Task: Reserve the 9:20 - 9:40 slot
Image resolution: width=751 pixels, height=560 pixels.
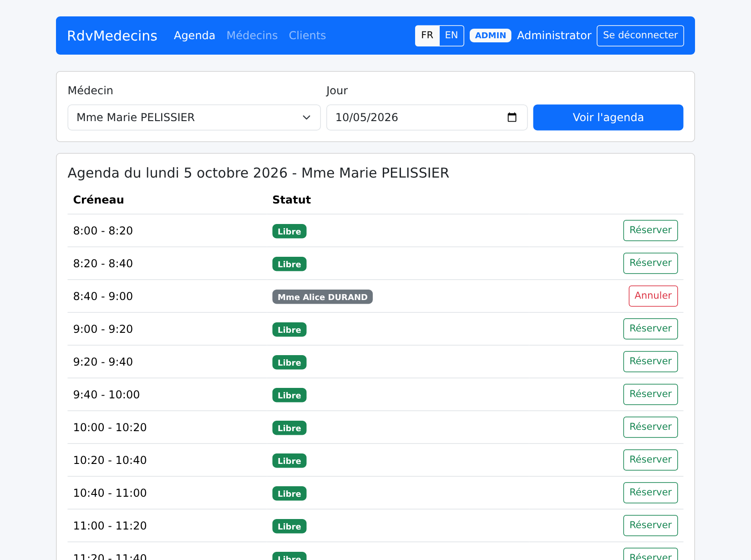Action: [650, 361]
